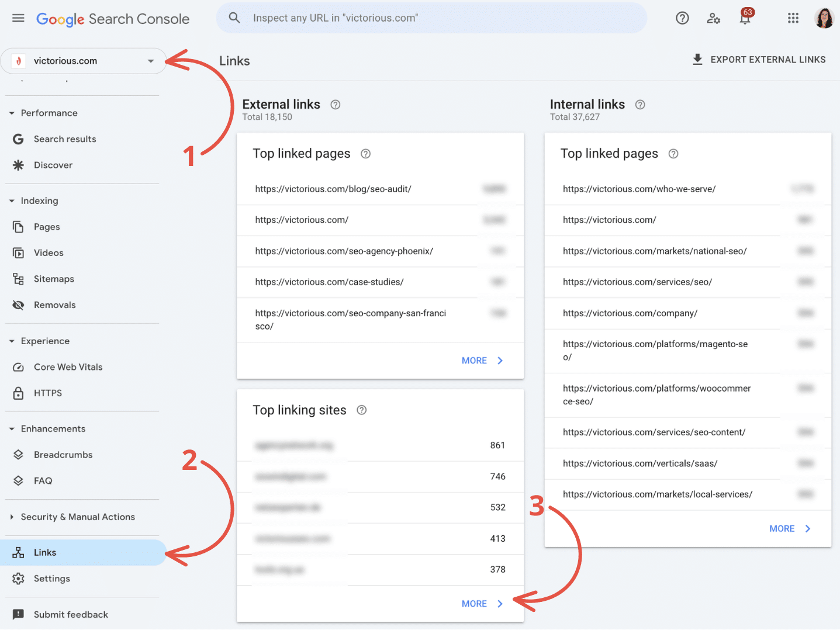
Task: Select the seo-company-san-francisco URL row
Action: pyautogui.click(x=380, y=320)
